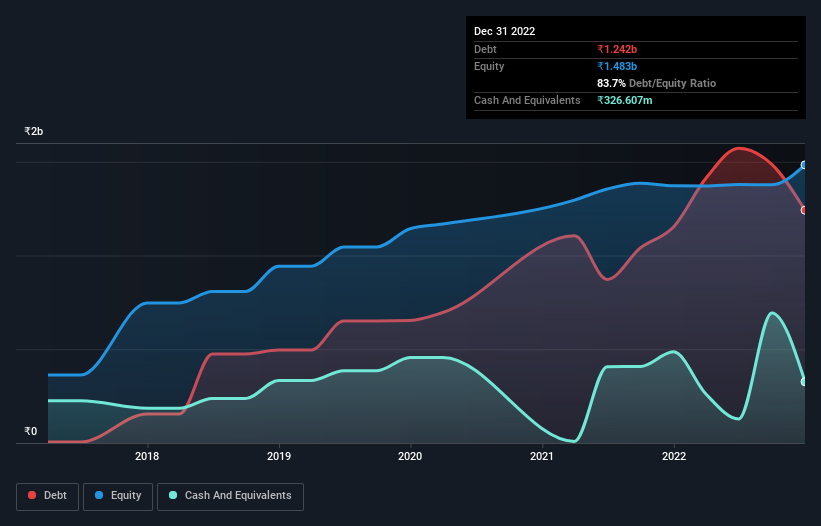Click the 2020 x-axis label
This screenshot has height=526, width=821.
(410, 456)
